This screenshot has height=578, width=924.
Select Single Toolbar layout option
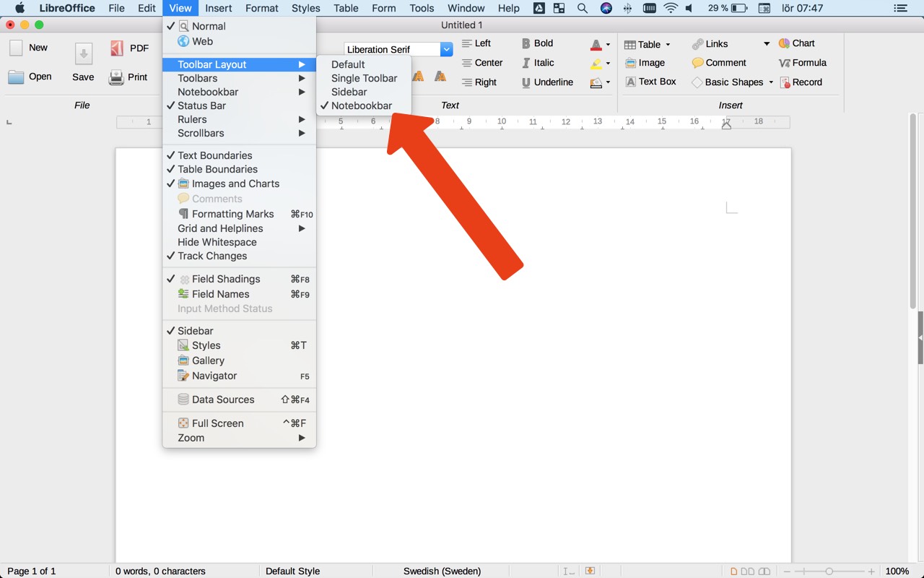(x=364, y=78)
